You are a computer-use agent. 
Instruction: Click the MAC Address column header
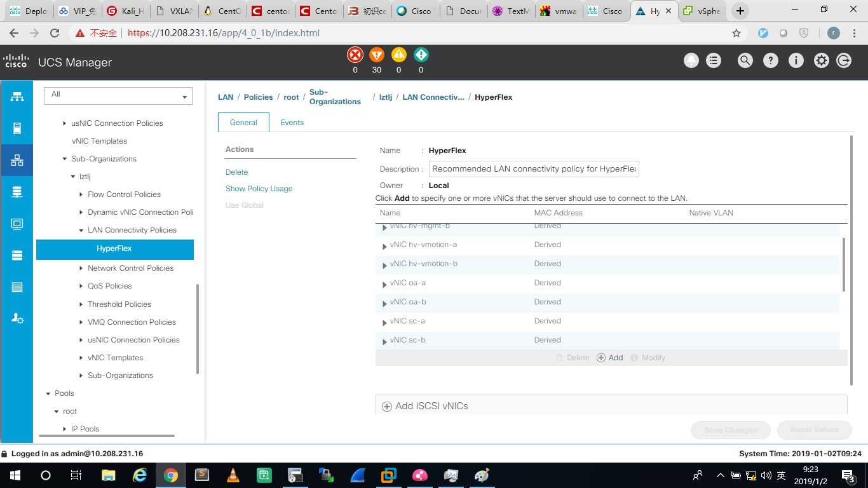click(559, 213)
